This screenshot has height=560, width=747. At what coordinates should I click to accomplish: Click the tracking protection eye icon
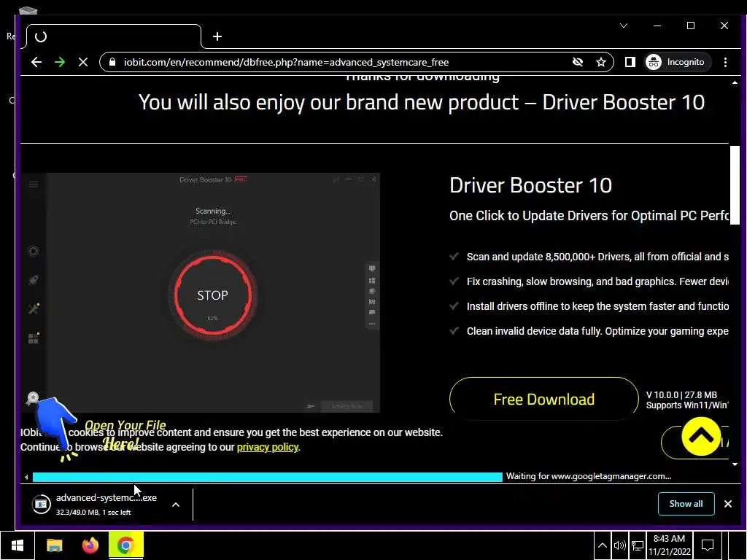coord(578,62)
